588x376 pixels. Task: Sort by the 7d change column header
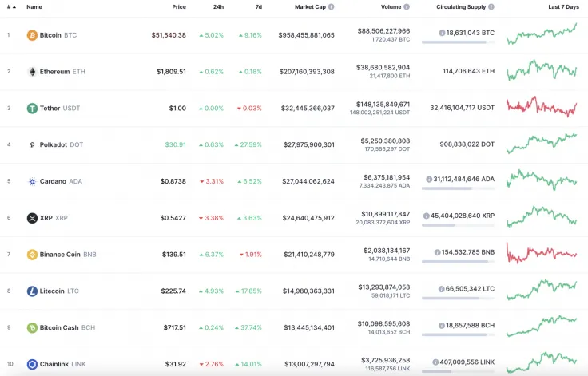(x=259, y=6)
